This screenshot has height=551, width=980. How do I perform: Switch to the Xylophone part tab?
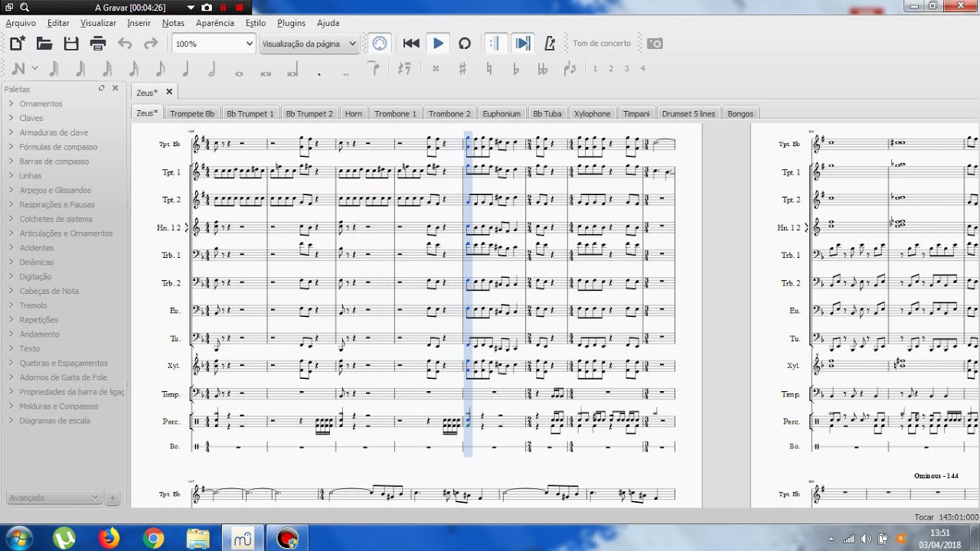[x=593, y=113]
